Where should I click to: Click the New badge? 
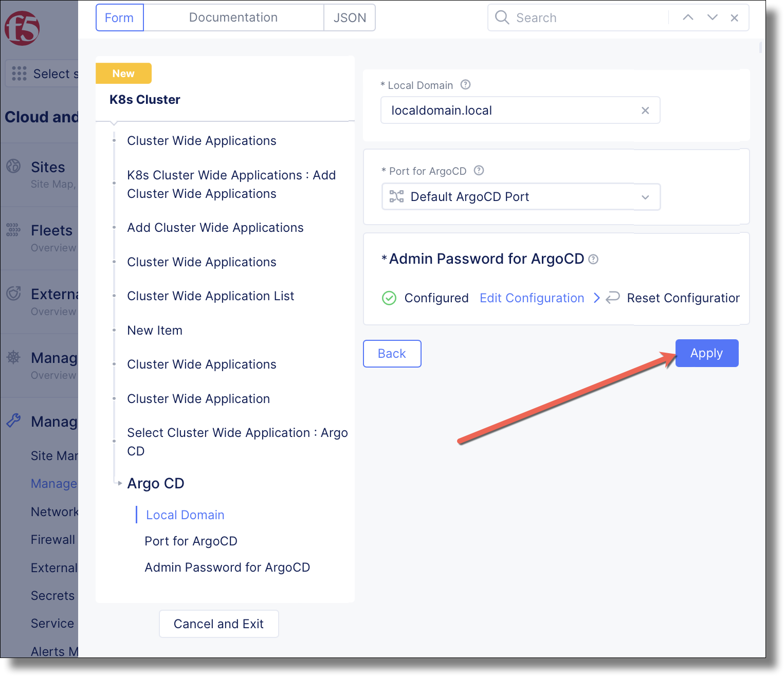pos(123,74)
